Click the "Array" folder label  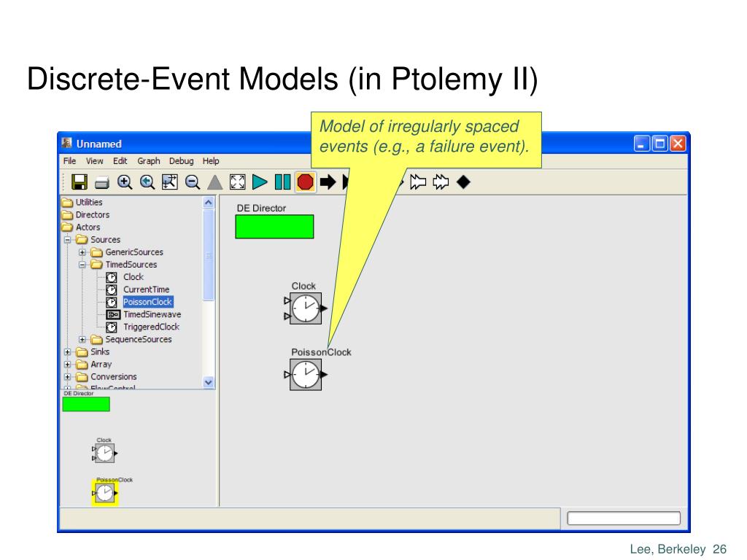[x=101, y=365]
